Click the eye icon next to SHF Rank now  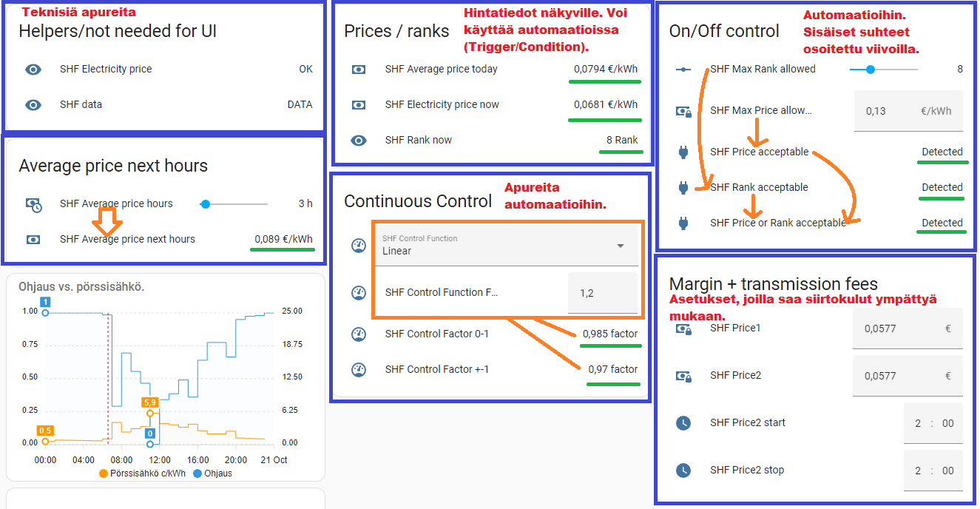tap(359, 141)
